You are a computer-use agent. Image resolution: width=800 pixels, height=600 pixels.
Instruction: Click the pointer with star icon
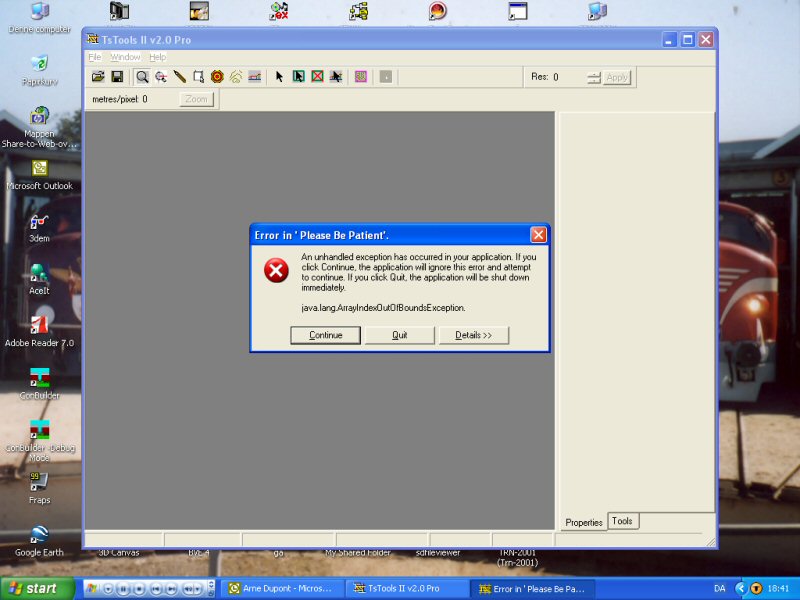[336, 77]
